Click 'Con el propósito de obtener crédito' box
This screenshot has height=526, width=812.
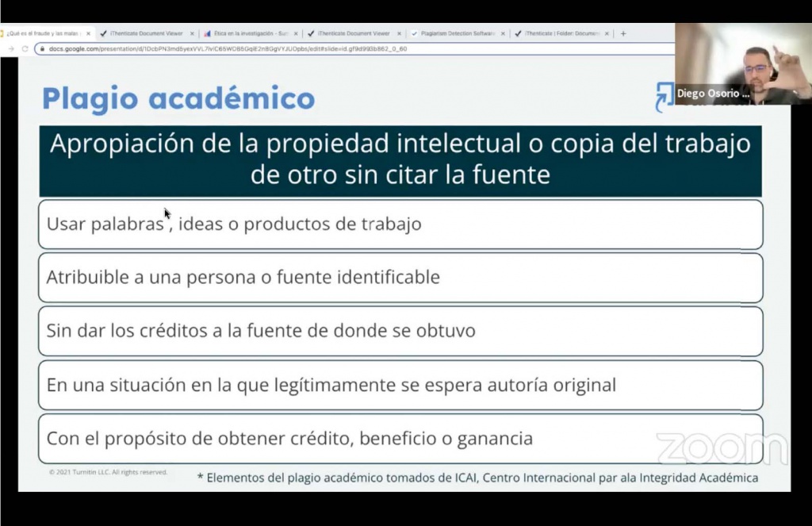tap(400, 439)
